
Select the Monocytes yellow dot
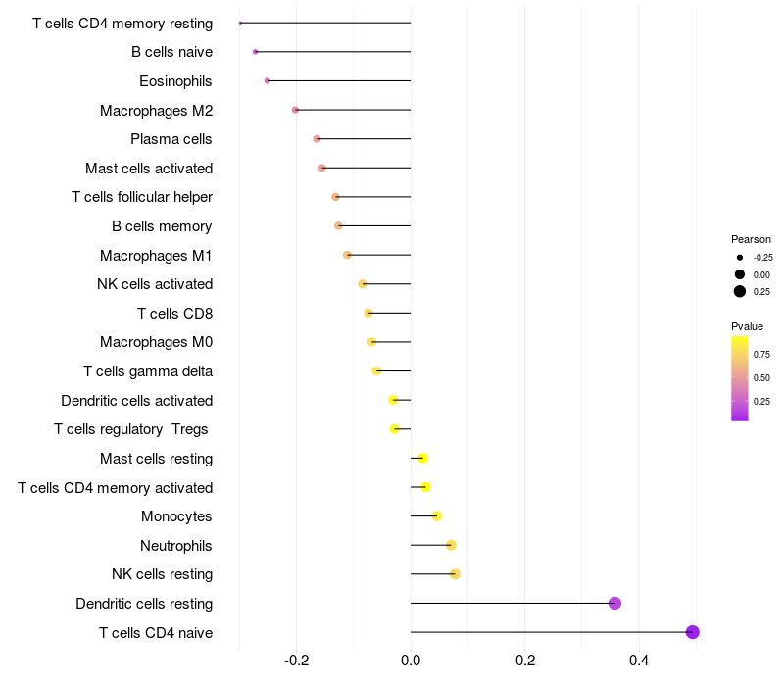coord(437,516)
